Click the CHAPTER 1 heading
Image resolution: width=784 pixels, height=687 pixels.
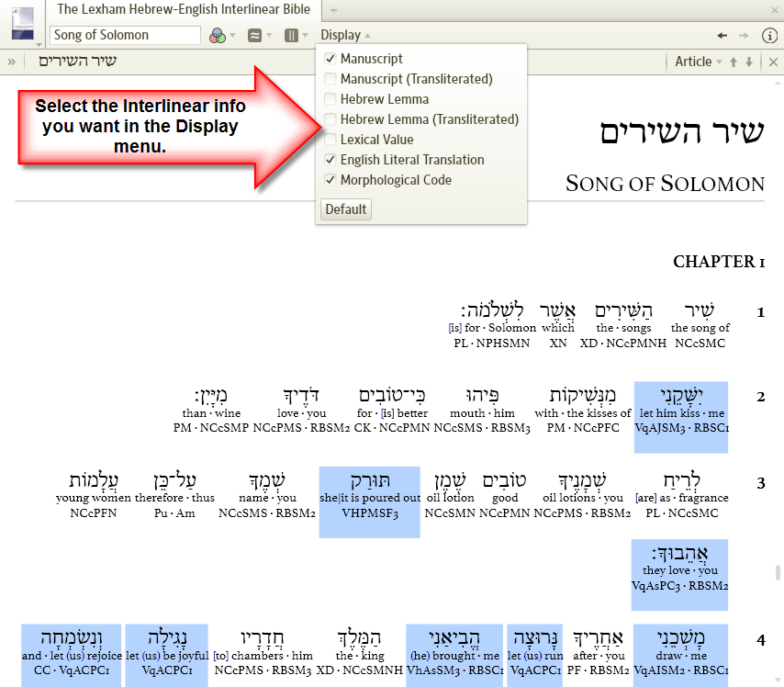719,262
